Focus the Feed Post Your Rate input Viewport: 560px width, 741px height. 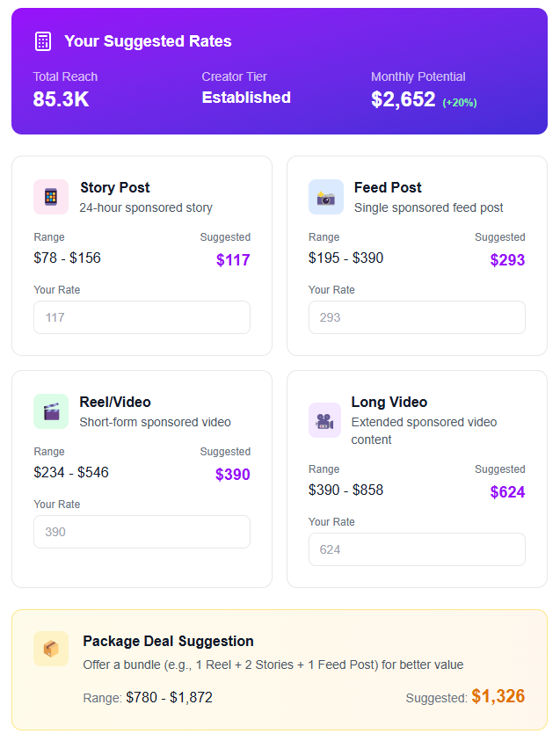click(x=417, y=317)
